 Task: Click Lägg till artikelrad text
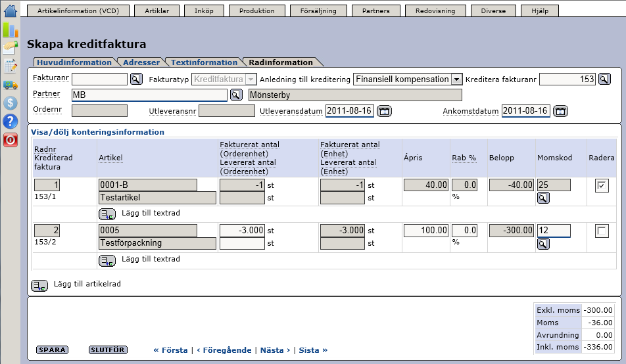(87, 284)
